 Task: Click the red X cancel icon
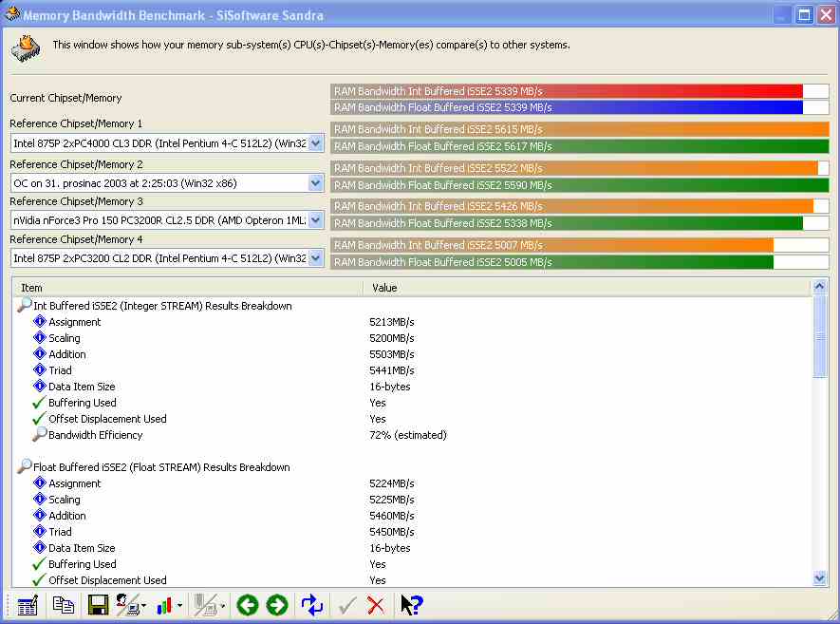(376, 605)
